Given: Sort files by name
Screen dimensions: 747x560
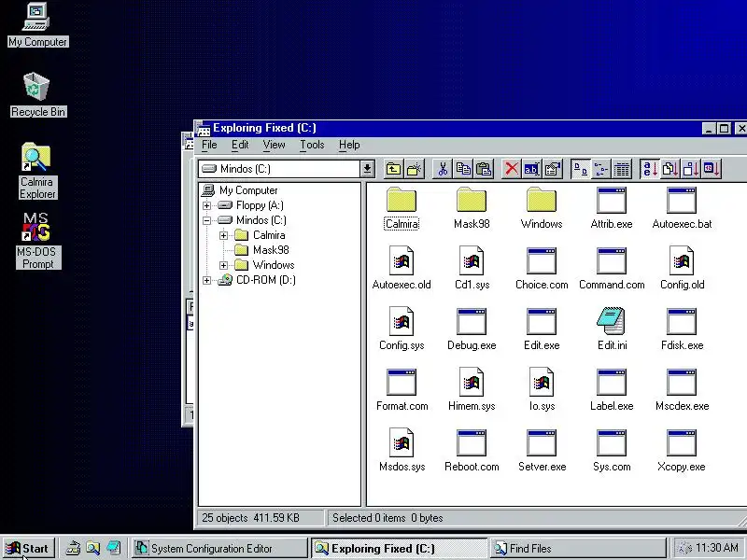Looking at the screenshot, I should pos(650,169).
